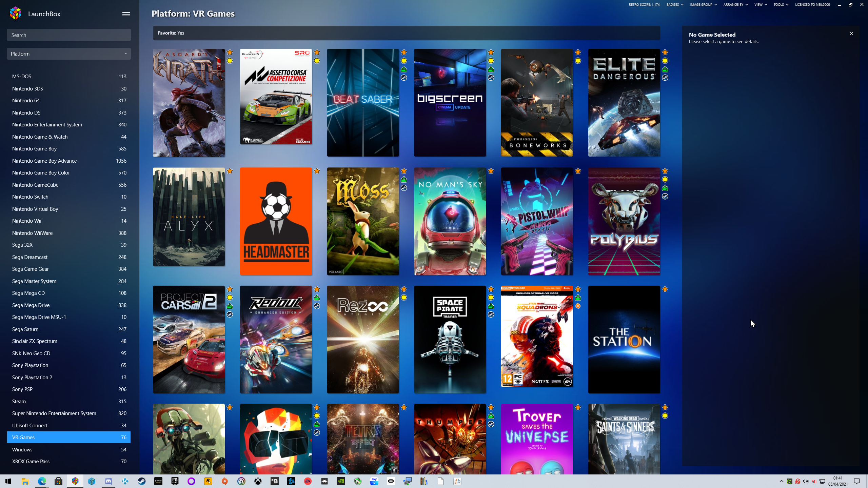Screen dimensions: 868x488
Task: Expand the View menu
Action: pyautogui.click(x=761, y=4)
